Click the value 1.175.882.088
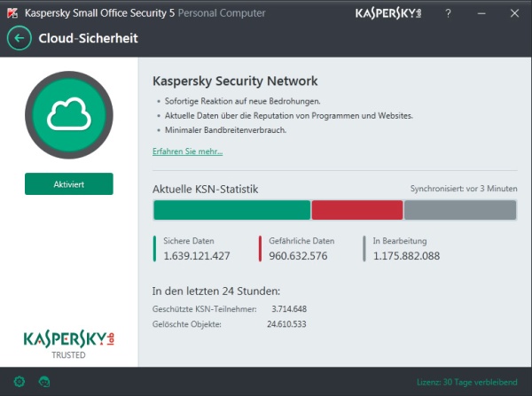The height and width of the screenshot is (396, 532). (x=406, y=256)
